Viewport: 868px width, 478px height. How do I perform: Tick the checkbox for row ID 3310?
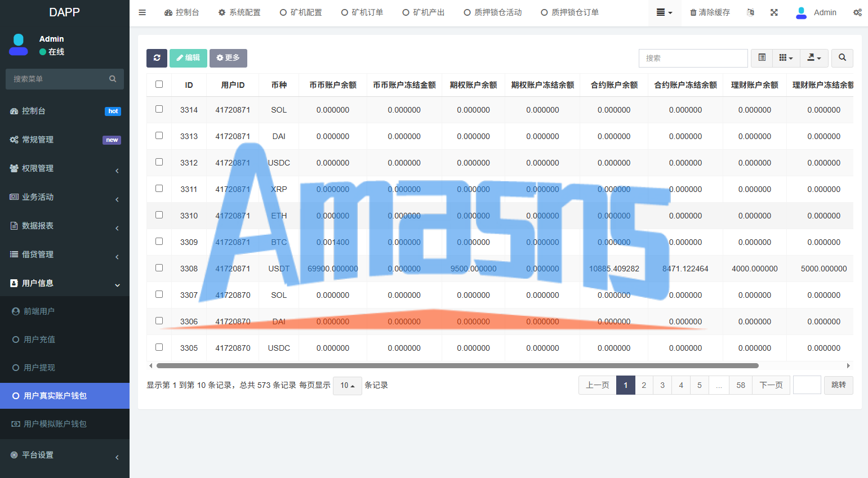pyautogui.click(x=159, y=215)
